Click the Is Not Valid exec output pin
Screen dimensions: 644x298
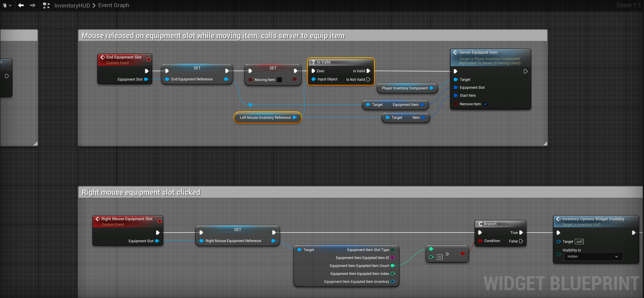pos(368,79)
